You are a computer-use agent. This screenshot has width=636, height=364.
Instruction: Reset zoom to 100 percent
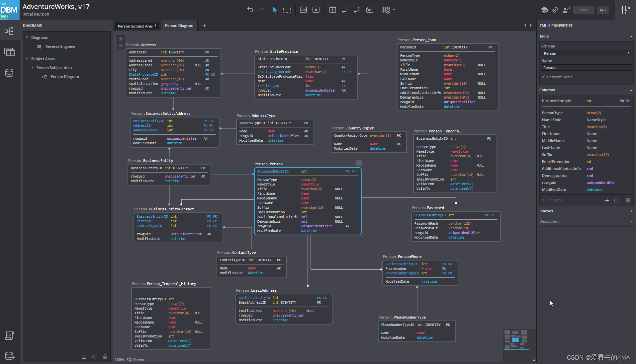[303, 10]
